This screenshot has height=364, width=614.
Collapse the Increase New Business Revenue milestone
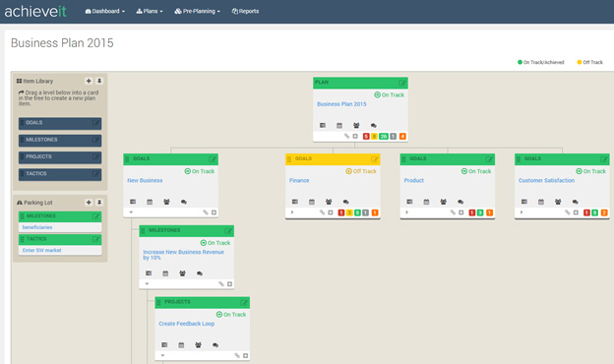point(147,284)
